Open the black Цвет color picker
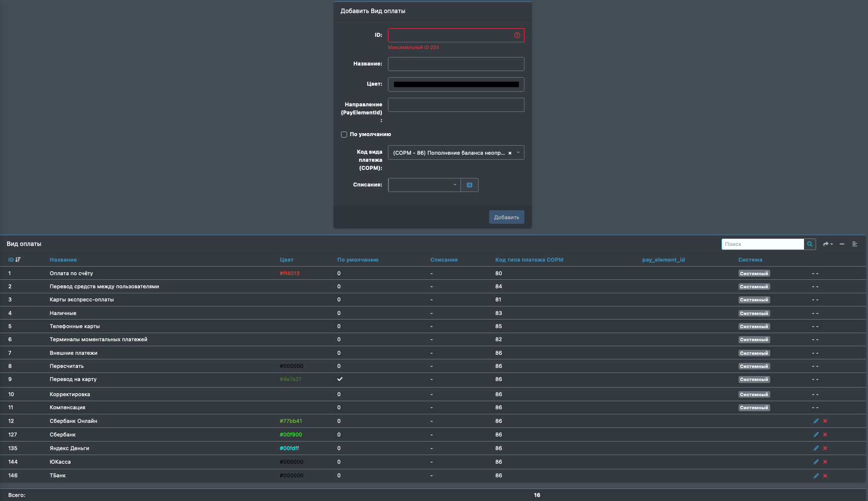 pos(456,84)
